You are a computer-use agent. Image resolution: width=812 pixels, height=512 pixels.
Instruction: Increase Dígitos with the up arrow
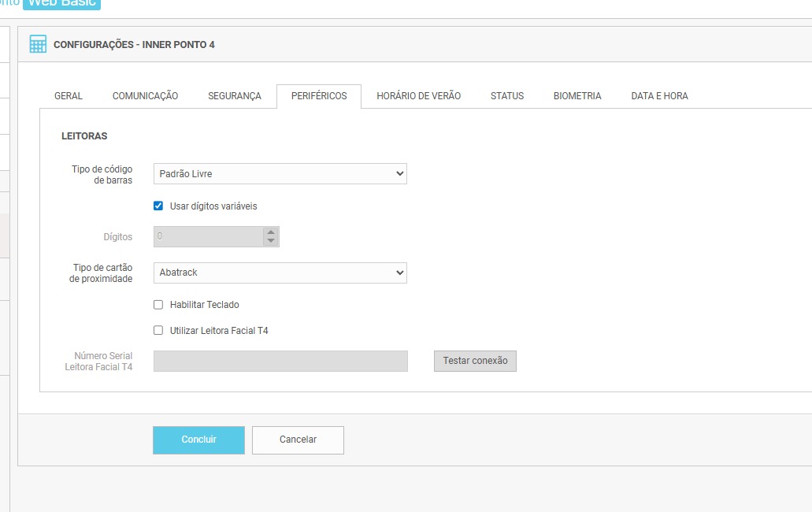(x=271, y=232)
